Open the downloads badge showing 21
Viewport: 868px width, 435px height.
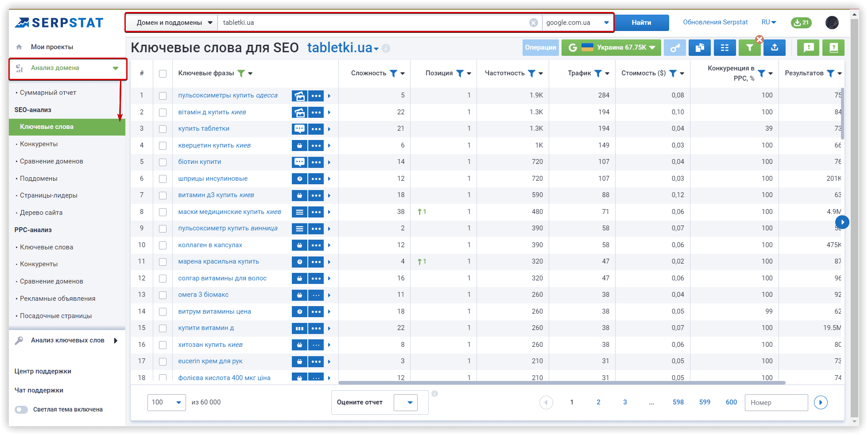[801, 23]
